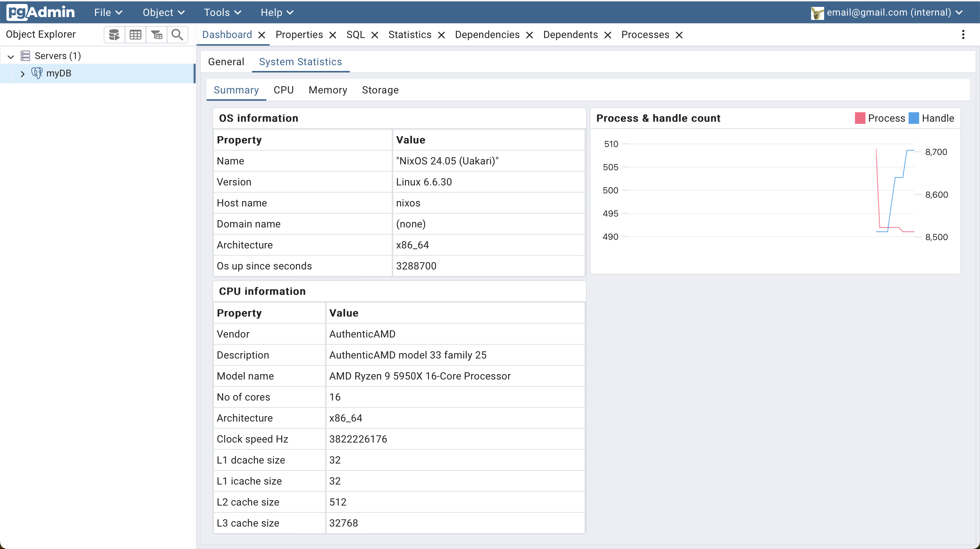Screen dimensions: 980x549
Task: Open the File menu
Action: (x=108, y=13)
